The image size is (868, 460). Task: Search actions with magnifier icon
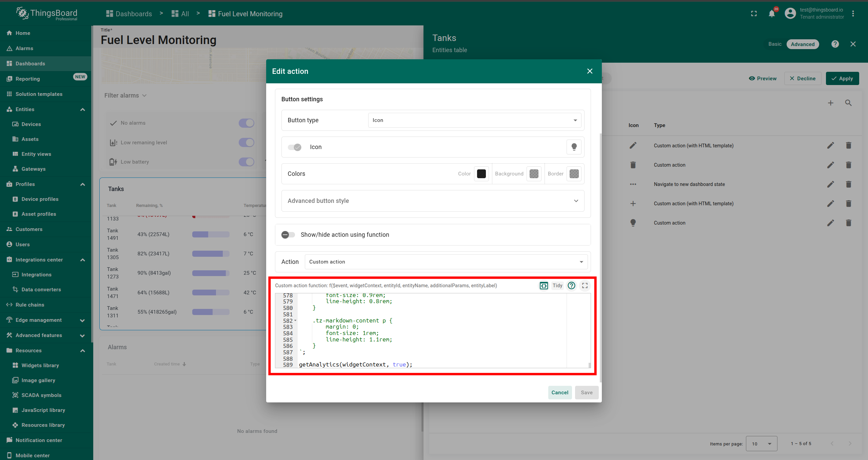click(848, 103)
